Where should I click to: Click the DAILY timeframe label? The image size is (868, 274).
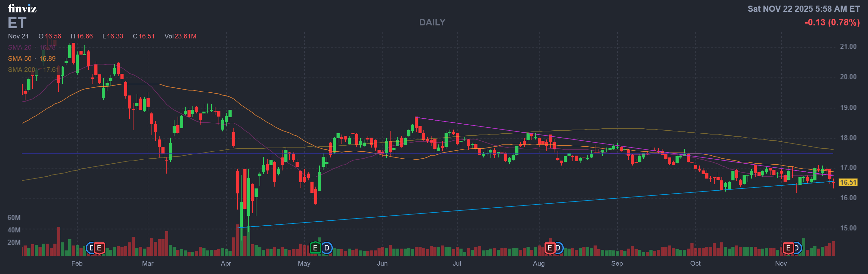pyautogui.click(x=432, y=22)
